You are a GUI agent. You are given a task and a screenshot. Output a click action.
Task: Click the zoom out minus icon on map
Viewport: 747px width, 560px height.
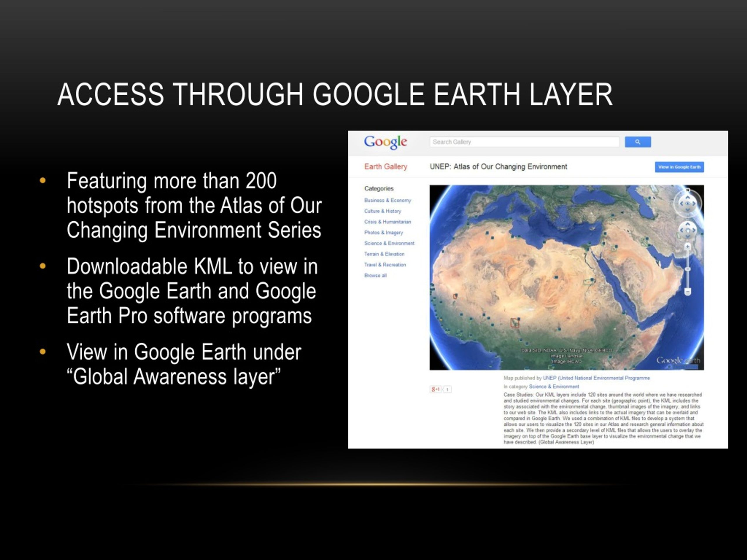click(x=687, y=291)
